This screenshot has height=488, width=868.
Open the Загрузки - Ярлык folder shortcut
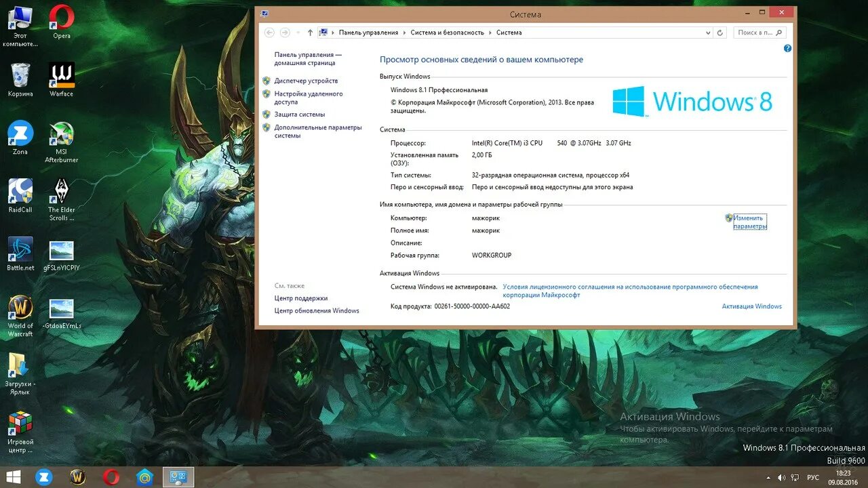click(x=20, y=374)
